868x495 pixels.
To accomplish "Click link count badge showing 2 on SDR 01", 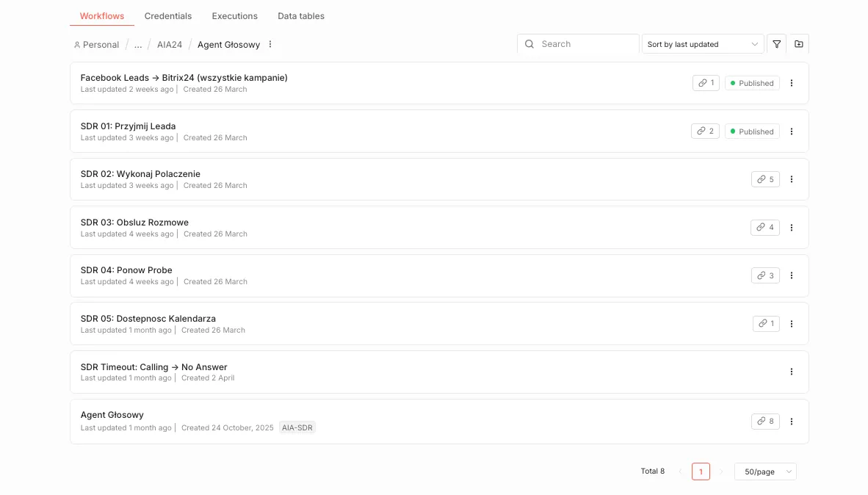I will 705,131.
